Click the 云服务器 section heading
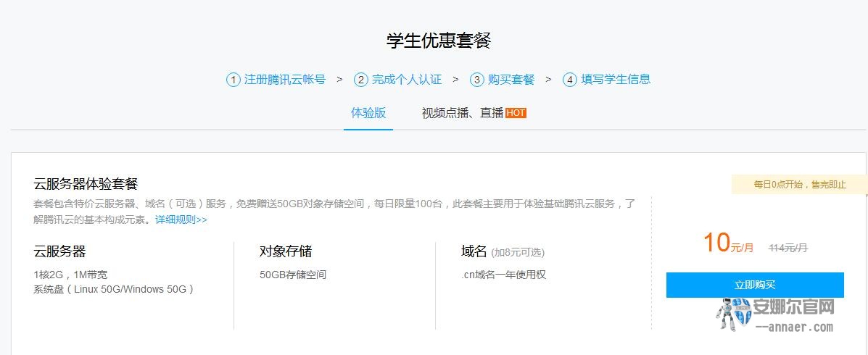The image size is (868, 355). (59, 251)
